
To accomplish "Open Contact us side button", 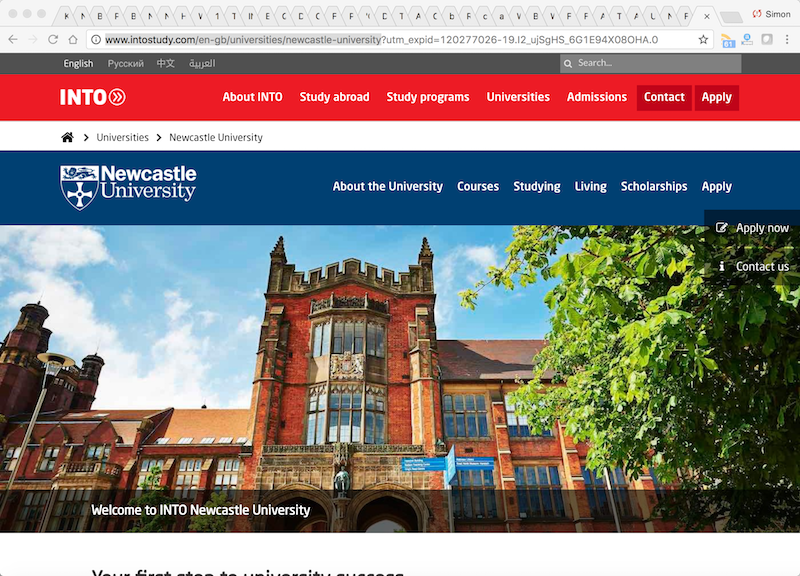I will (752, 267).
